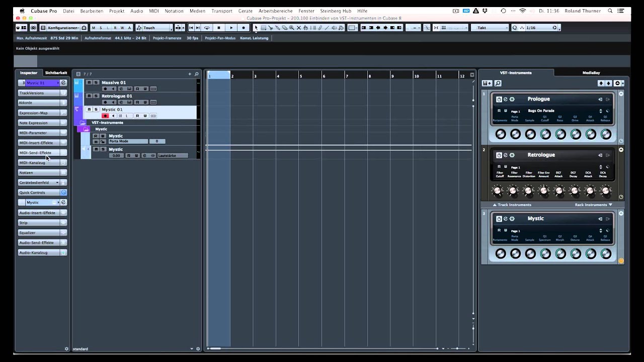Enable Write automation on Mystic 01

coord(145,116)
